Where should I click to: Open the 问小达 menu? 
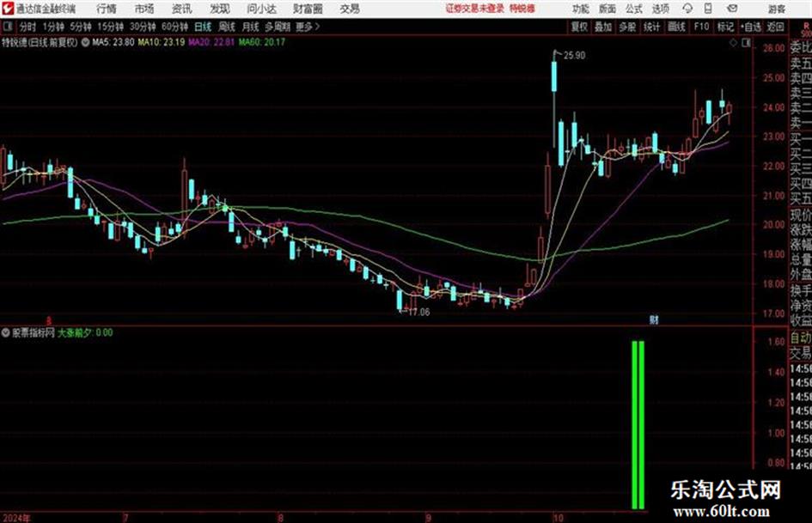point(261,9)
